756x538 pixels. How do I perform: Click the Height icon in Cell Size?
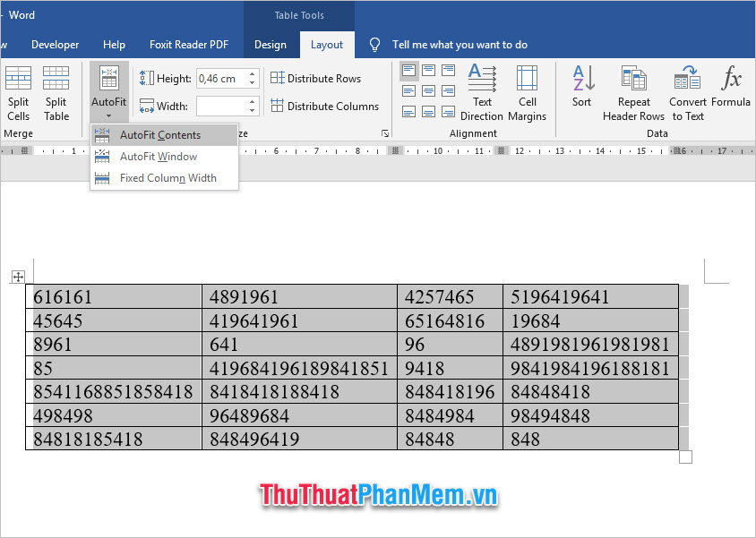tap(147, 78)
